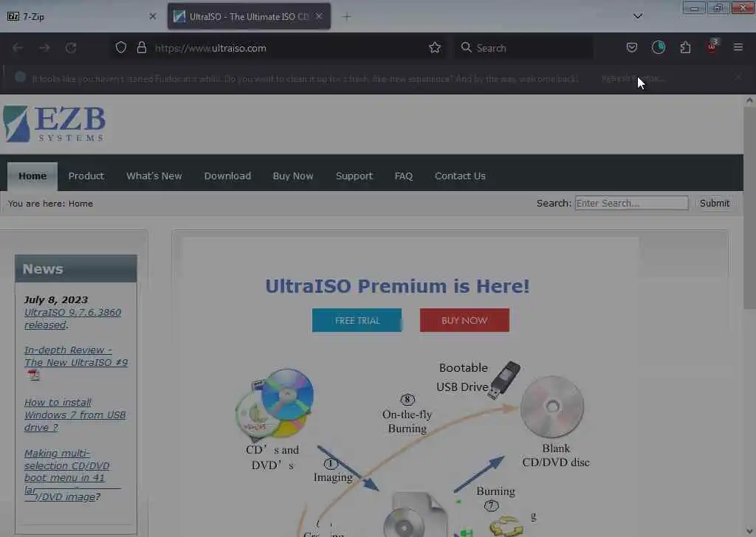Image resolution: width=756 pixels, height=537 pixels.
Task: Click the magnifier icon in browser search box
Action: pyautogui.click(x=466, y=47)
